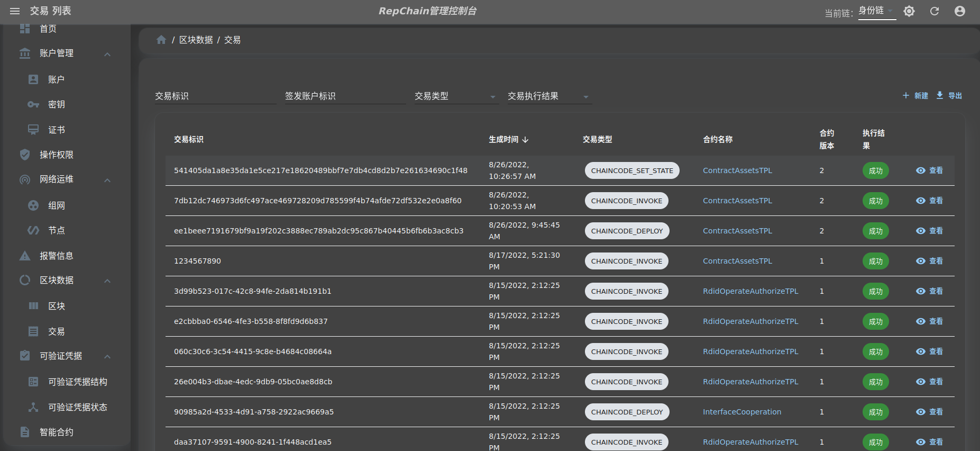Click the 账户管理 bank icon
Viewport: 980px width, 451px height.
[25, 53]
